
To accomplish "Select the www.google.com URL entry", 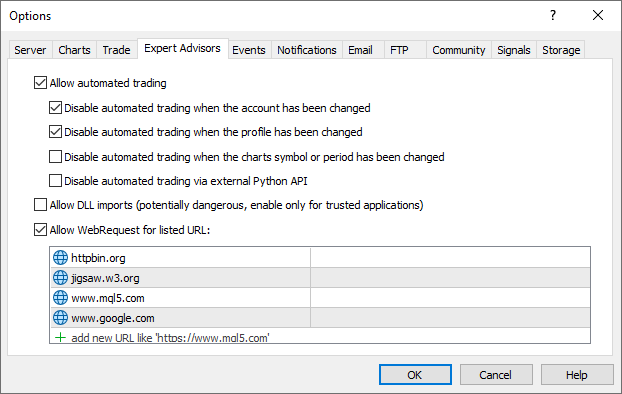I will [320, 317].
